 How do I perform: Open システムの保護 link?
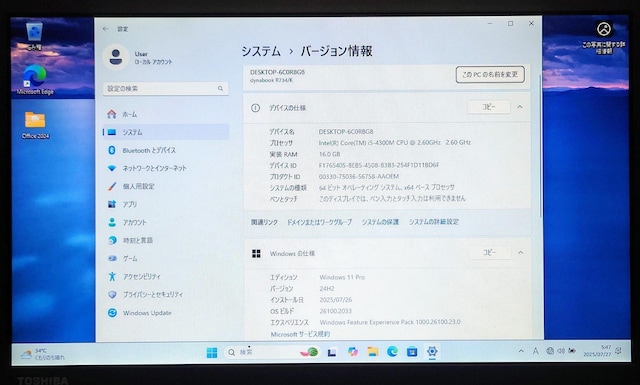point(380,222)
